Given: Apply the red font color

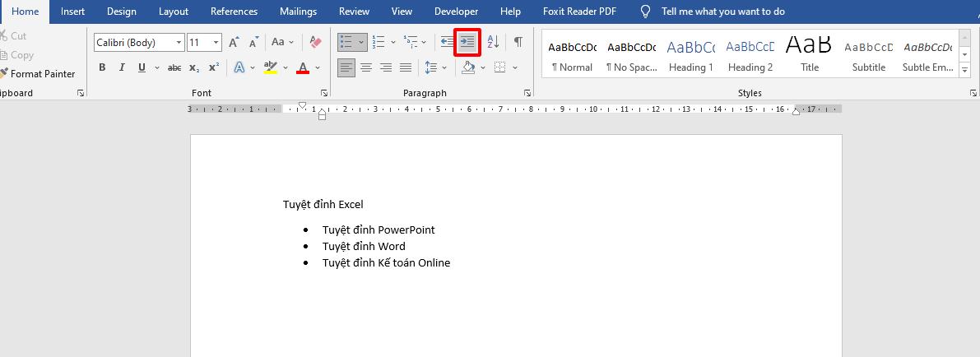Looking at the screenshot, I should pos(303,67).
